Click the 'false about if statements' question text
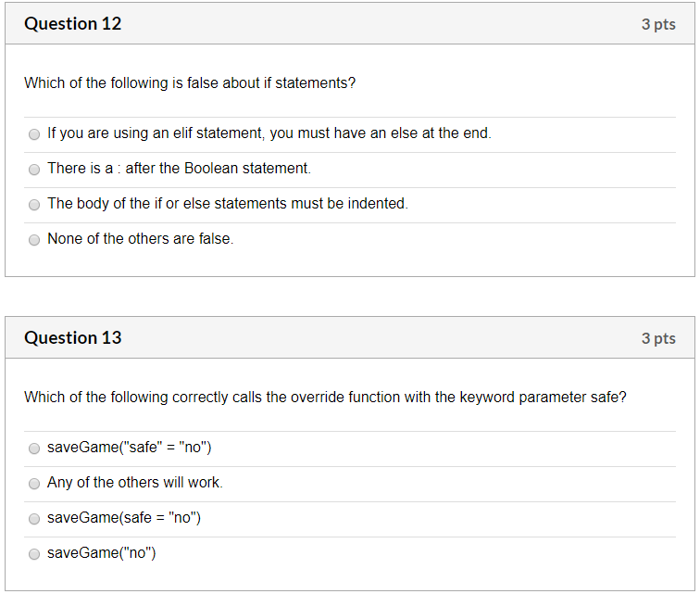 coord(190,83)
